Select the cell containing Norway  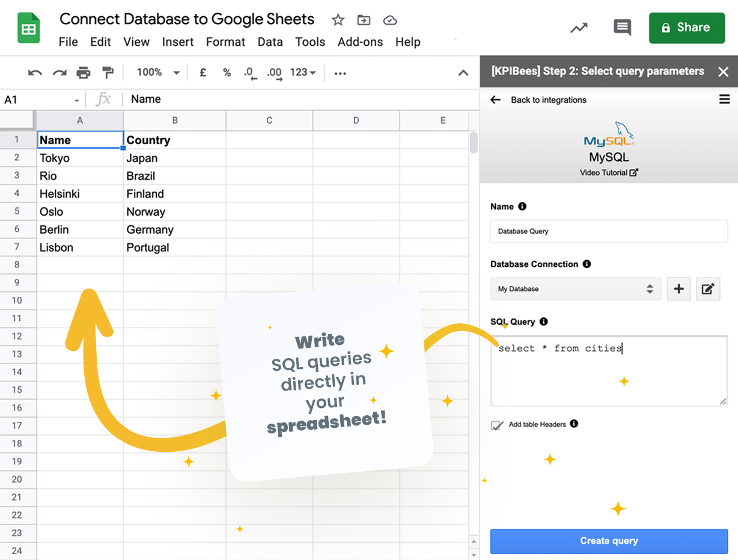click(x=175, y=212)
